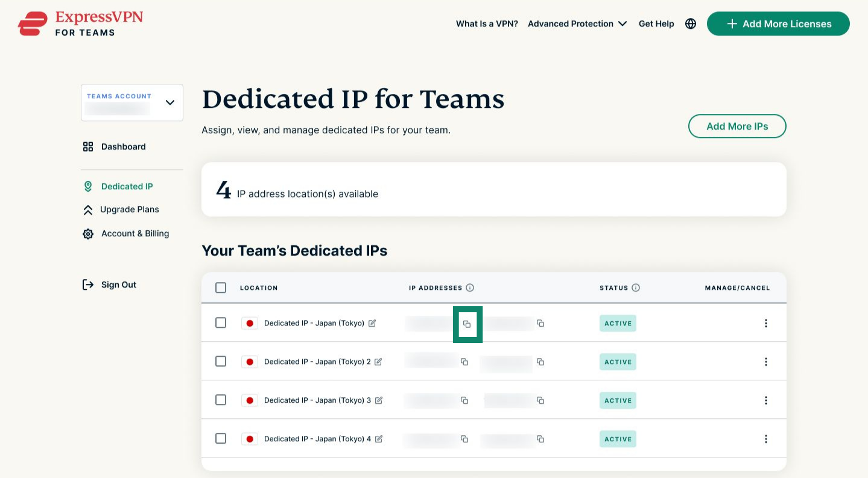Edit name of Dedicated IP - Japan (Tokyo) 3
Screen dimensions: 868x478
(379, 400)
